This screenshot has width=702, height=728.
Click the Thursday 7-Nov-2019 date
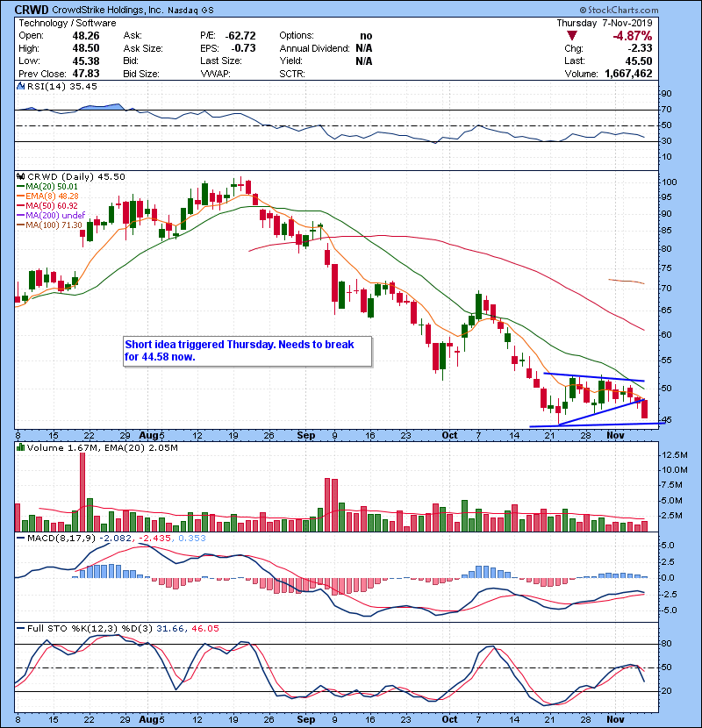(x=605, y=23)
